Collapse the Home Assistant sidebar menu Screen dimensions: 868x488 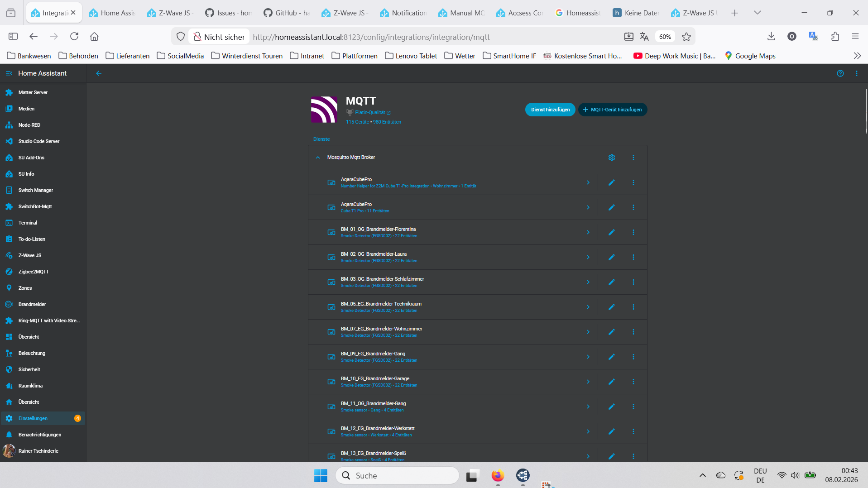[x=9, y=73]
